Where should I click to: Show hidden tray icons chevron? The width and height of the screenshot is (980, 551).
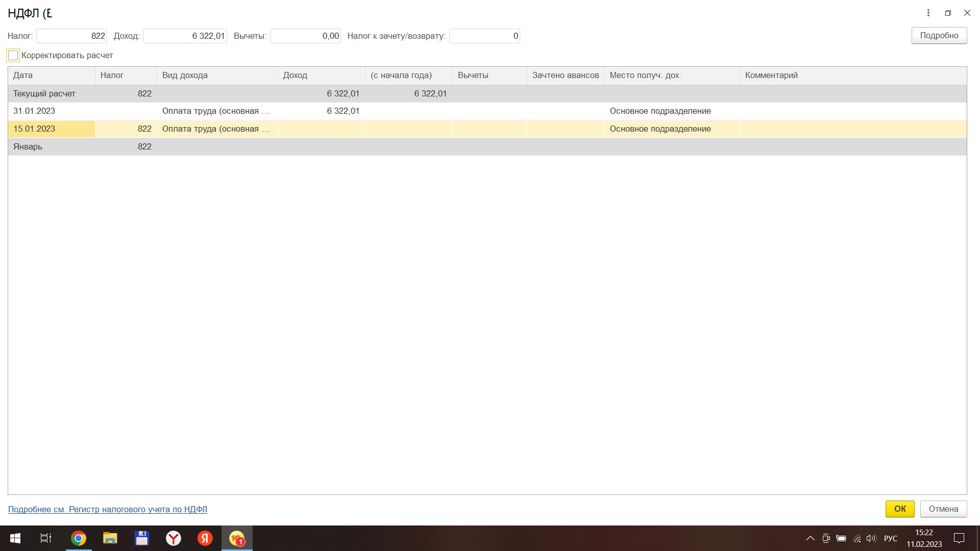(810, 538)
